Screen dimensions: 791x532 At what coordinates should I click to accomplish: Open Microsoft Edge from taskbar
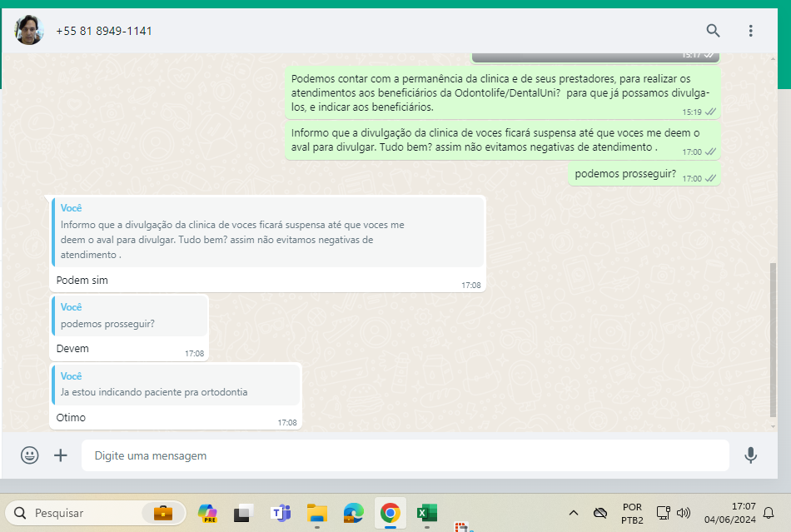[354, 513]
